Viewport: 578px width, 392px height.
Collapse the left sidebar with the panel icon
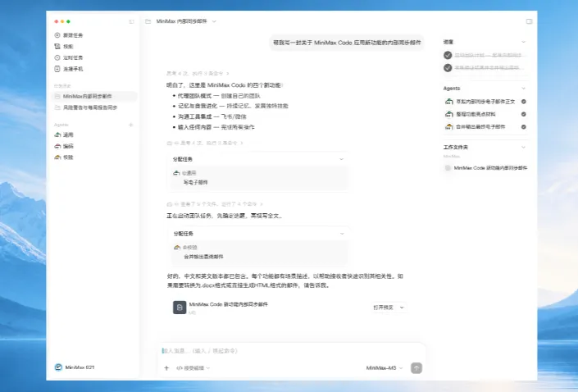(x=131, y=21)
